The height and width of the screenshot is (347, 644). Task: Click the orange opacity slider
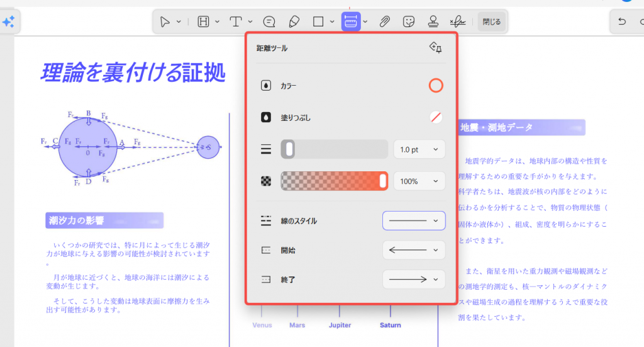pos(335,181)
